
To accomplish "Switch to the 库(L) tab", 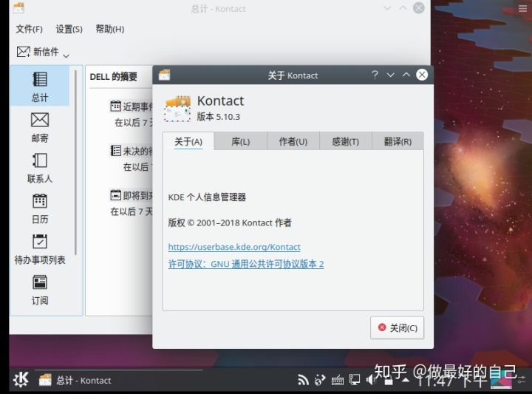I will [241, 141].
